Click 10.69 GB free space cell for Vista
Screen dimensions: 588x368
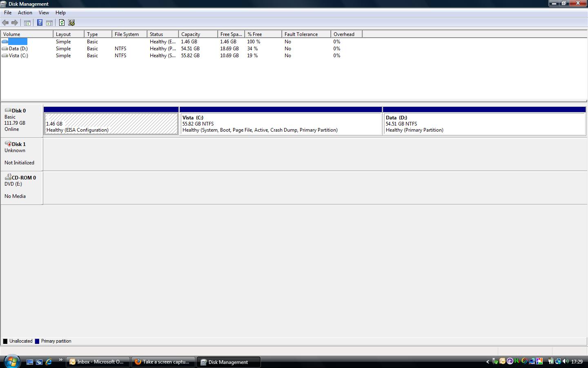tap(229, 56)
